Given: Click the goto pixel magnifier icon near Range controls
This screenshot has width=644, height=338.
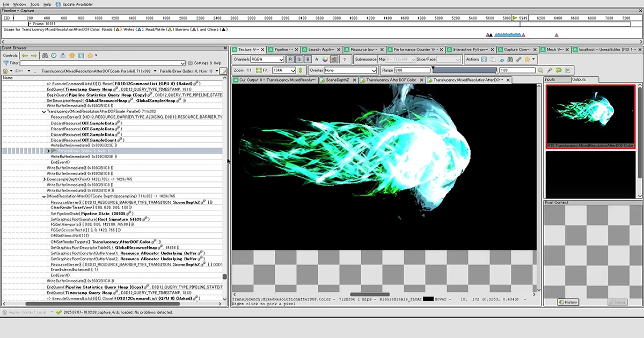Looking at the screenshot, I should click(x=540, y=70).
